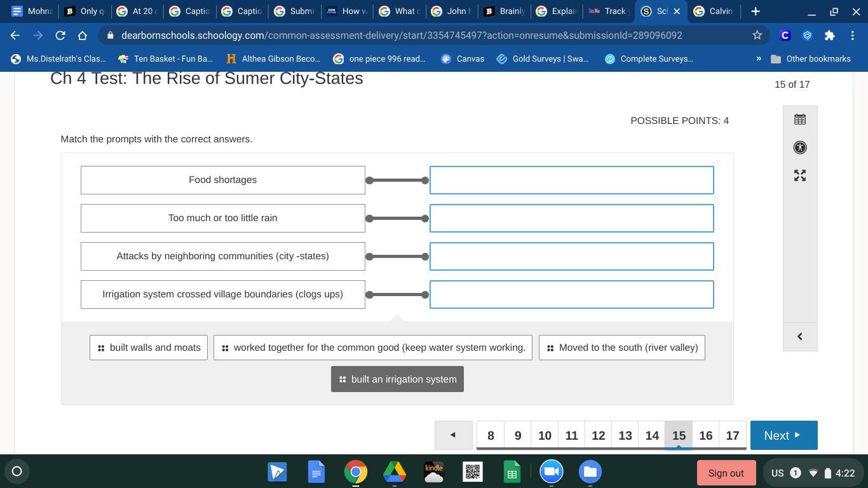Switch to the Brainly tab
The image size is (868, 488).
tap(505, 11)
